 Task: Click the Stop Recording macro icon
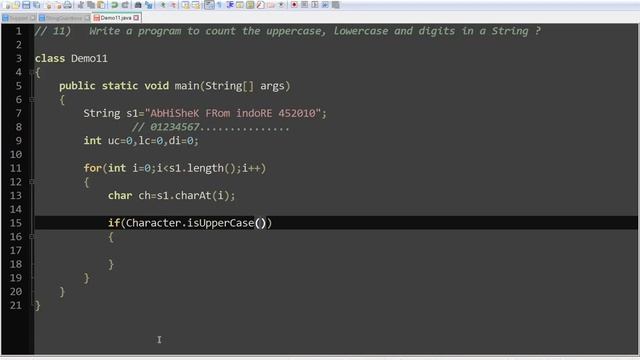click(x=304, y=5)
